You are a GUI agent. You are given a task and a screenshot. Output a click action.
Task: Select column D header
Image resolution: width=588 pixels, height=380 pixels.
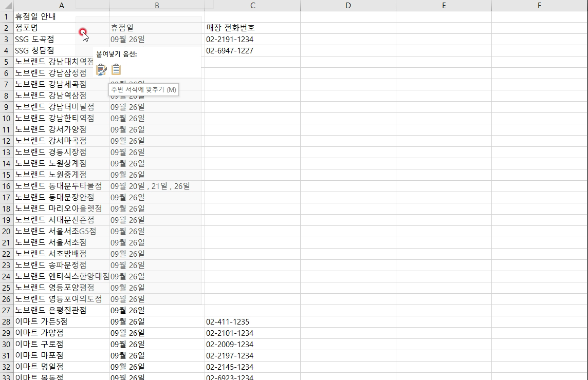pos(348,5)
